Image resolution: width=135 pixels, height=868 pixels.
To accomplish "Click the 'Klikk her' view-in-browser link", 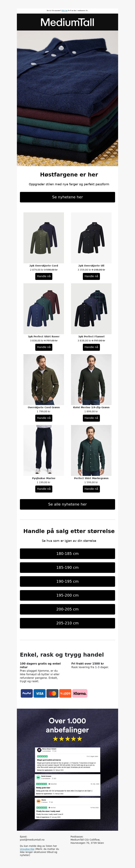I will [64, 11].
